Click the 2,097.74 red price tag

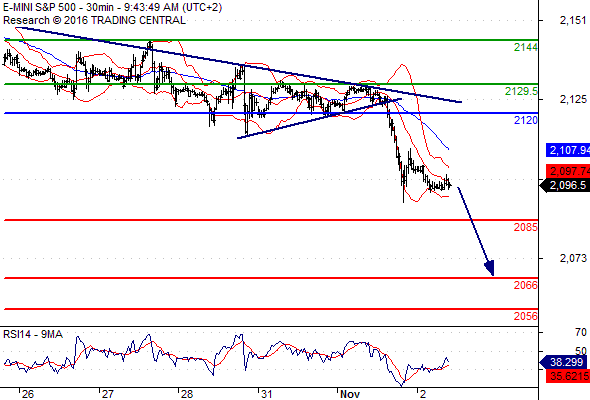[x=568, y=171]
